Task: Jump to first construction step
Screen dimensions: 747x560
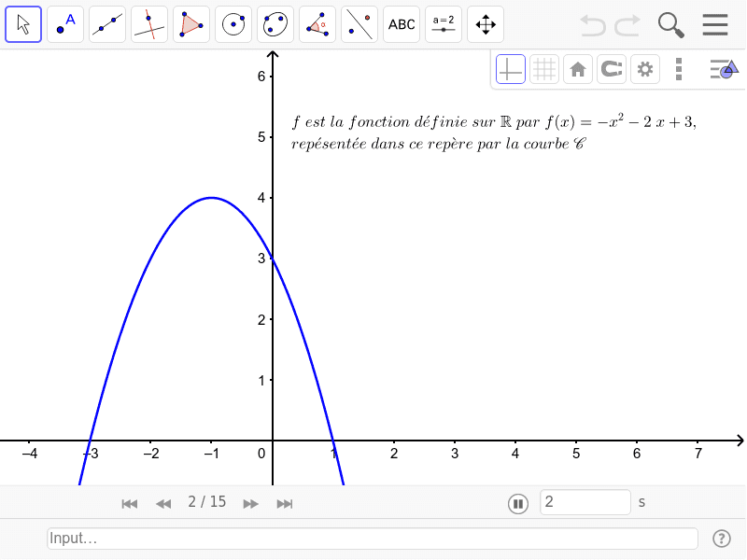Action: [x=130, y=504]
